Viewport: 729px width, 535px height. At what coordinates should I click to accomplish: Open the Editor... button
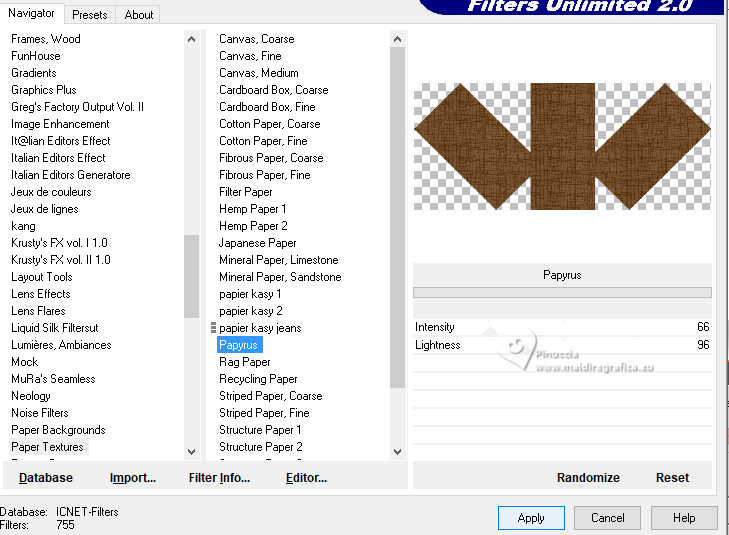tap(306, 477)
